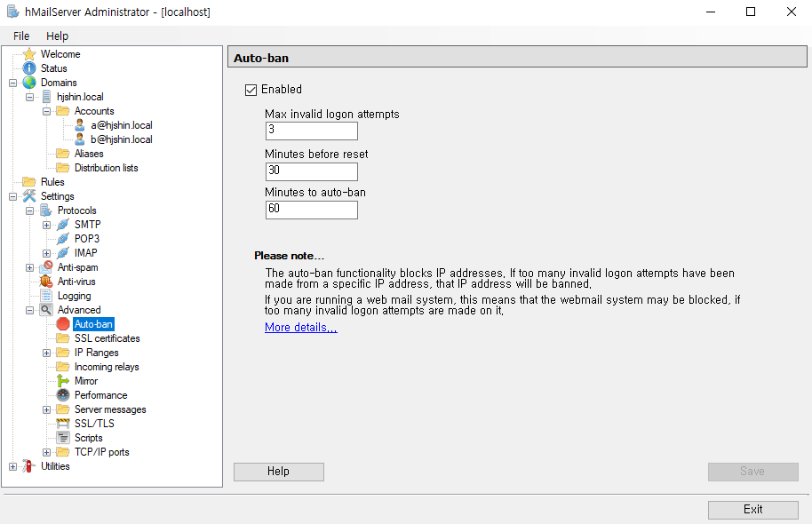The width and height of the screenshot is (812, 524).
Task: Click the Welcome star icon
Action: pyautogui.click(x=29, y=54)
